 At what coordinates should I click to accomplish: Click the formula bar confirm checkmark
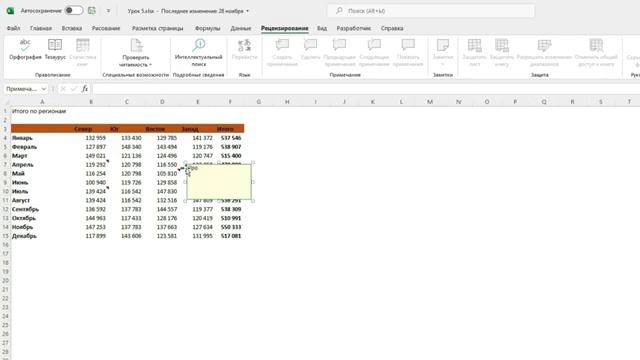[x=73, y=89]
